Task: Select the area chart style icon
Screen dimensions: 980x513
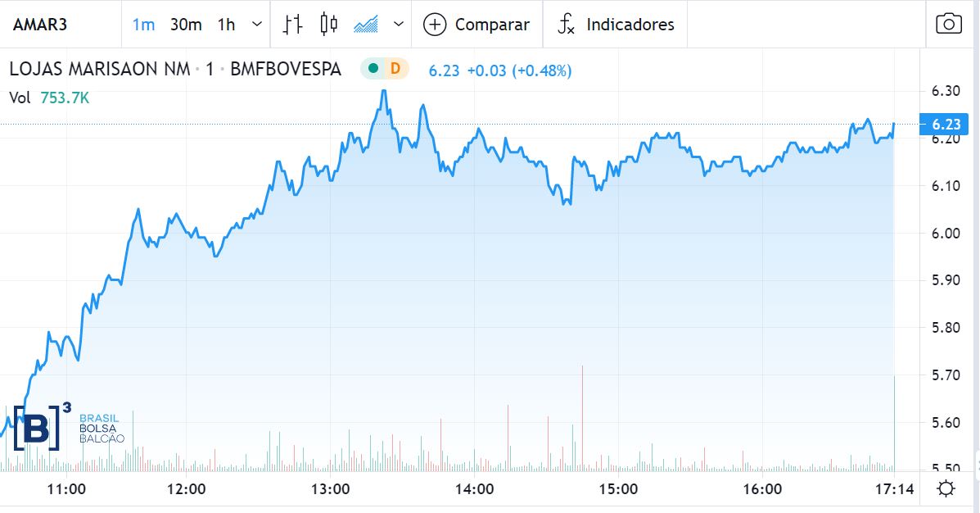Action: tap(365, 25)
